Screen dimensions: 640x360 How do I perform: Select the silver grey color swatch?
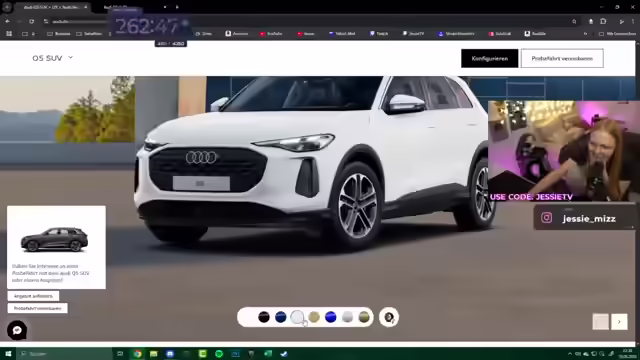coord(347,317)
